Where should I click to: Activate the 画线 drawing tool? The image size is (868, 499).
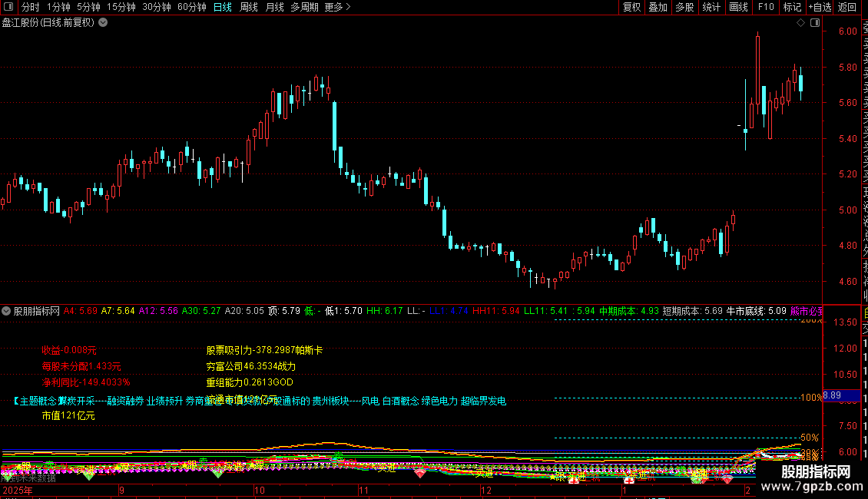[x=738, y=7]
